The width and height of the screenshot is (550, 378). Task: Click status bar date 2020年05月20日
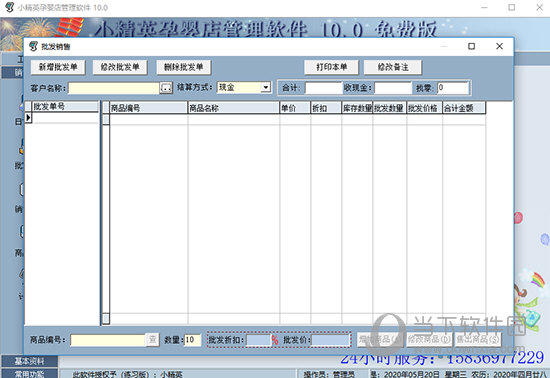click(x=411, y=375)
